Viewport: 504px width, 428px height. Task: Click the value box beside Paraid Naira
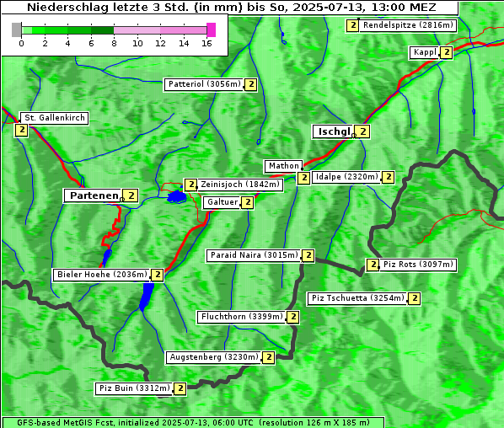click(x=308, y=256)
